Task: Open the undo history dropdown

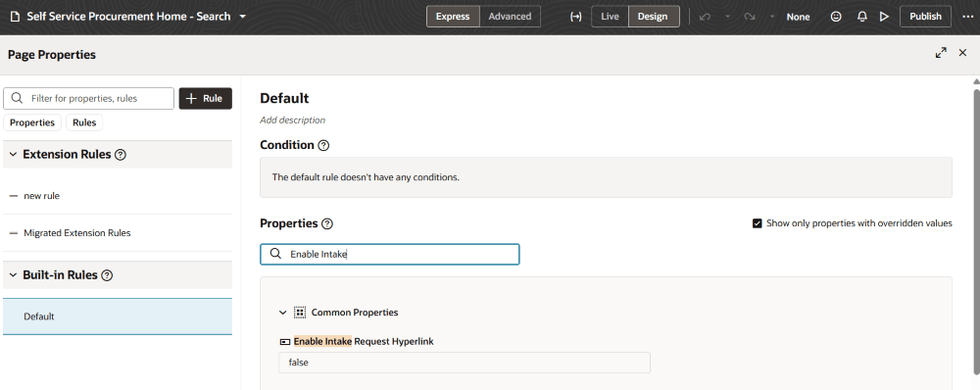Action: pos(727,17)
